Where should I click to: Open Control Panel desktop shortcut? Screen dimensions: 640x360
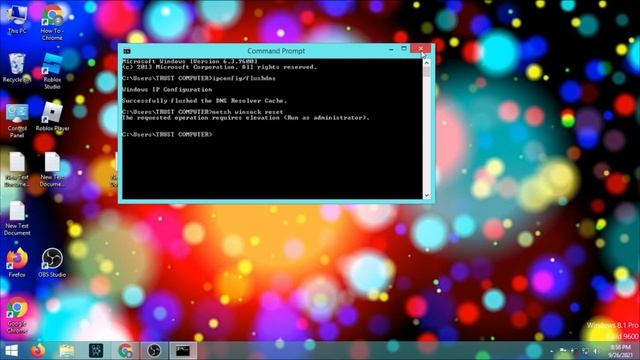[17, 120]
